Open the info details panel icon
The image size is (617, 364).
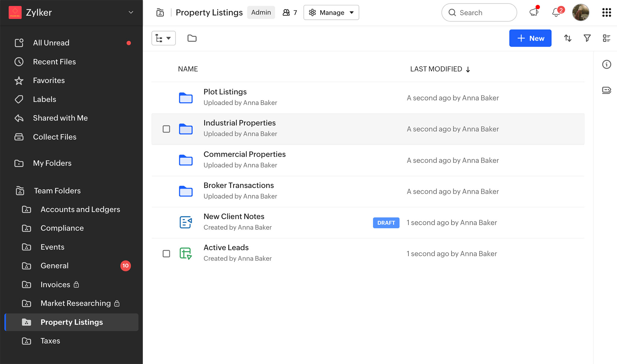(x=606, y=64)
